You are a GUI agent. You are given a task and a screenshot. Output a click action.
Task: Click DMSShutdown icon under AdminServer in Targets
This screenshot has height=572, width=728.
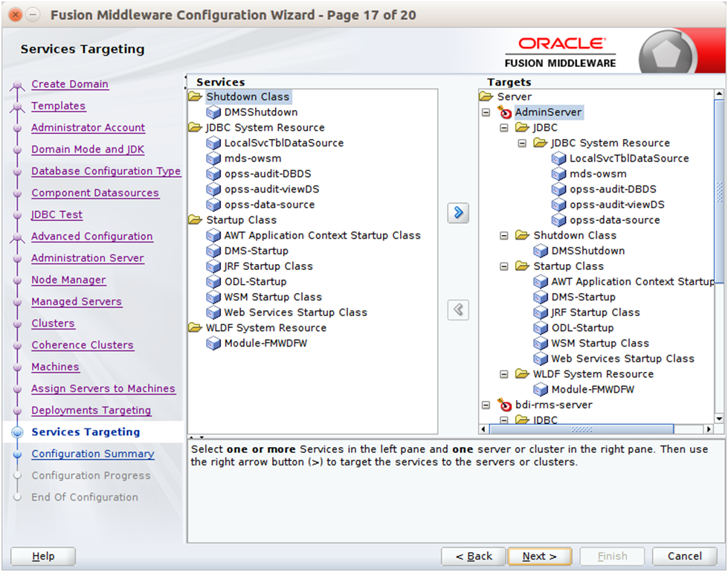click(541, 251)
